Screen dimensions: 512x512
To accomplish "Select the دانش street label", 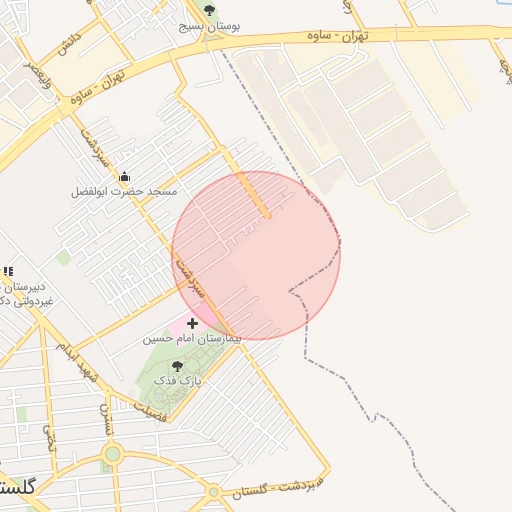I will pos(69,44).
